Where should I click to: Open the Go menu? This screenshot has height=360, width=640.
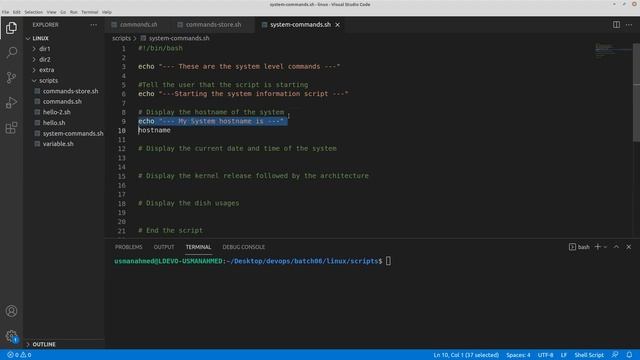tap(63, 12)
